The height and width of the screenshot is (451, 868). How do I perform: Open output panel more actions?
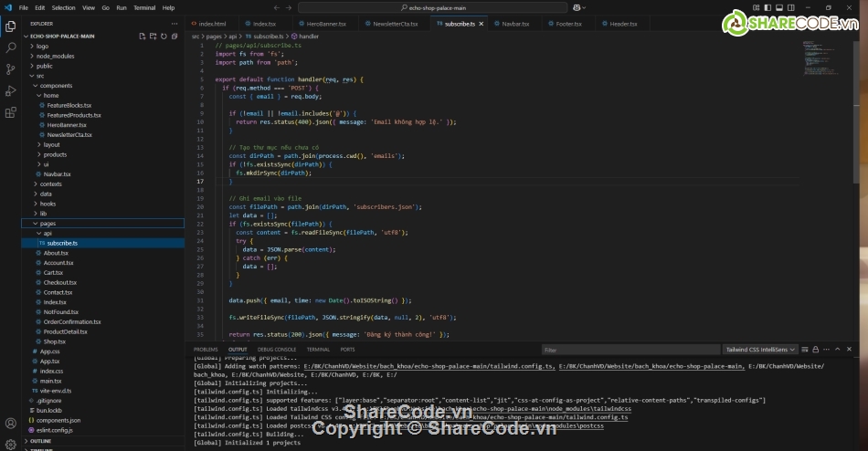tap(827, 350)
